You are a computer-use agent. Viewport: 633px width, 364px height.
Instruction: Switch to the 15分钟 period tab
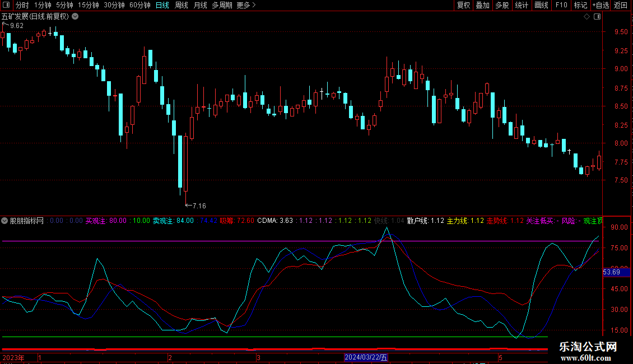tap(88, 5)
